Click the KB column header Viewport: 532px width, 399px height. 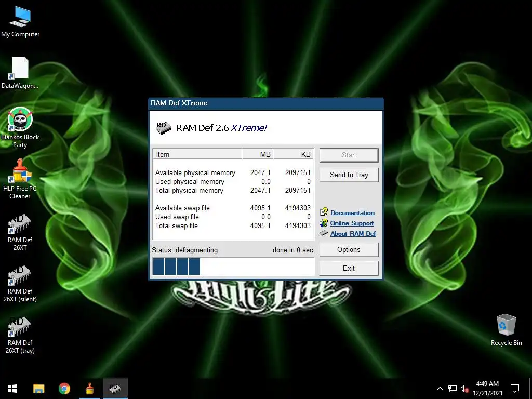(x=293, y=154)
